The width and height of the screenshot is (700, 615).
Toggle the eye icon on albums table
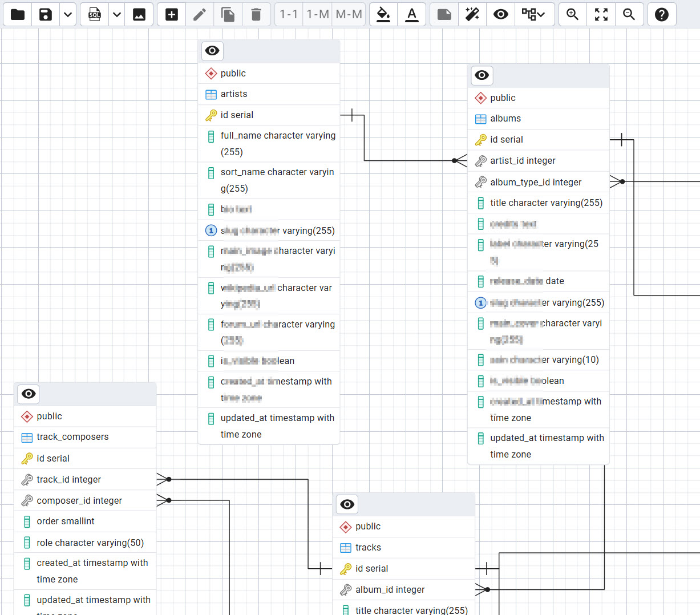tap(482, 75)
